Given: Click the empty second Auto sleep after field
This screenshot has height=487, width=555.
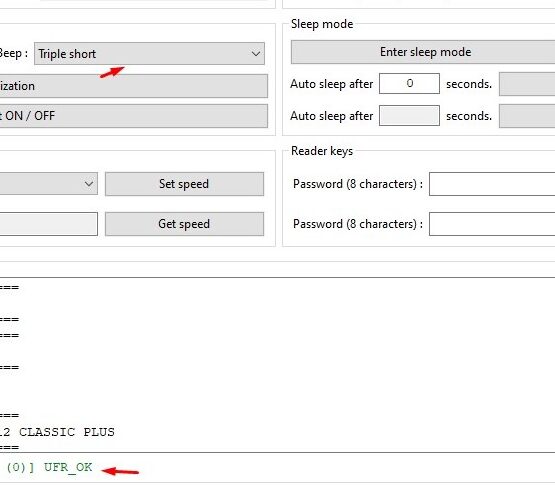Looking at the screenshot, I should (409, 115).
